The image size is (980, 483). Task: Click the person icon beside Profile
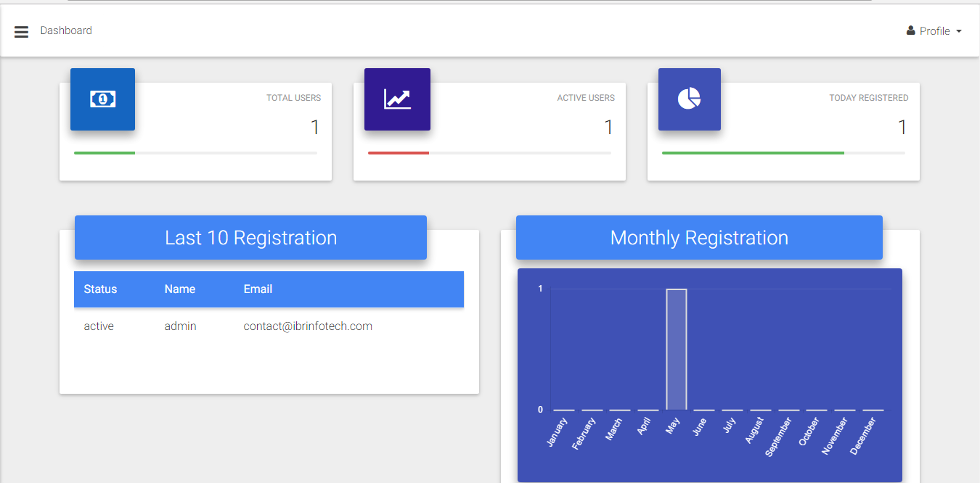910,30
